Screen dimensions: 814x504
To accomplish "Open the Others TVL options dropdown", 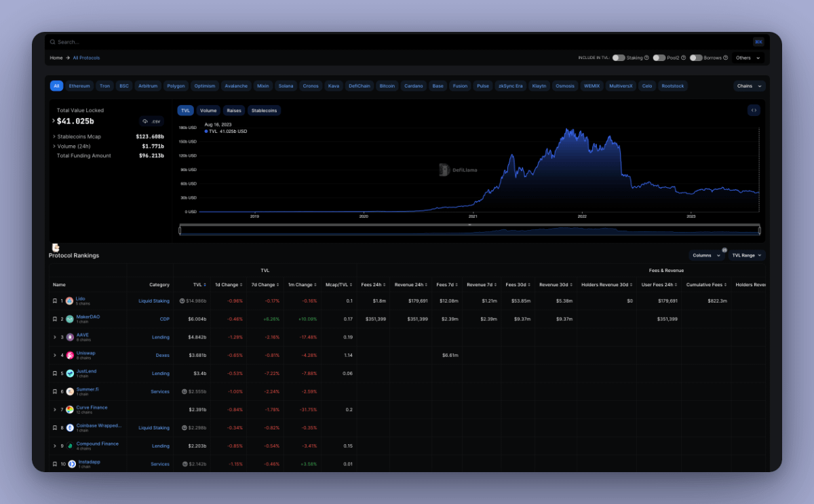I will pos(748,58).
